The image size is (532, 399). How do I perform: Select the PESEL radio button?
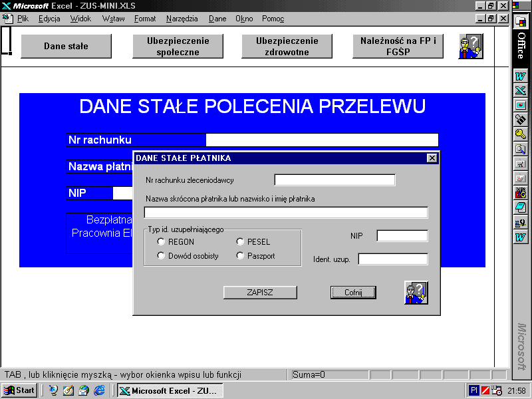[x=240, y=242]
